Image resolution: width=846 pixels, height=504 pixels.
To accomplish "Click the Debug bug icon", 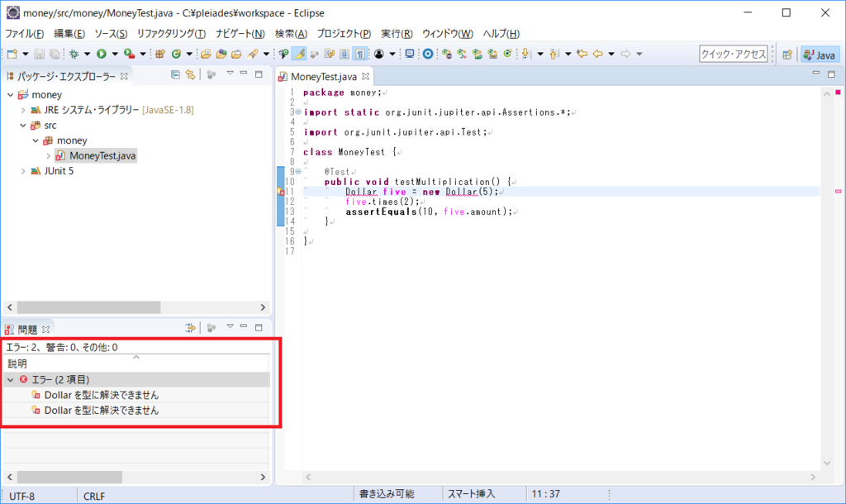I will pyautogui.click(x=74, y=54).
